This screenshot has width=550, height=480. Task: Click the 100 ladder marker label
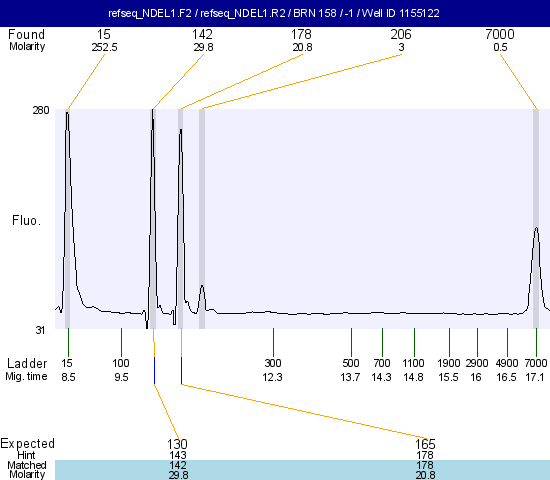121,363
